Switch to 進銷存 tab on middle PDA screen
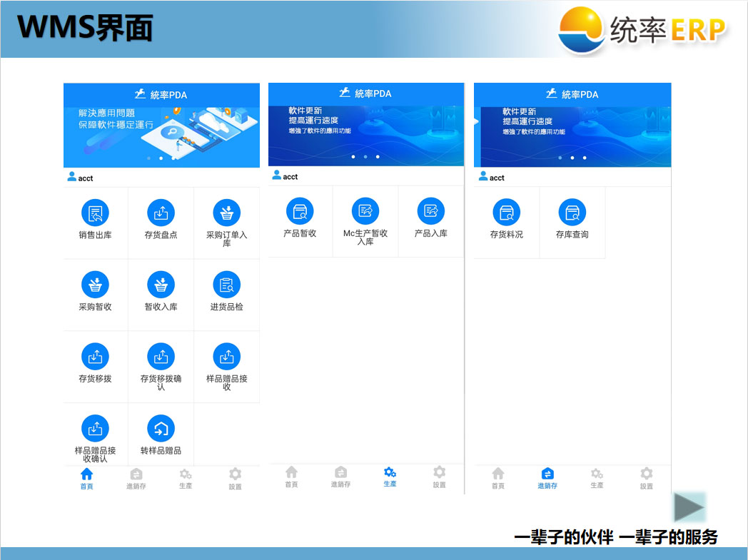748x560 pixels. click(x=340, y=477)
